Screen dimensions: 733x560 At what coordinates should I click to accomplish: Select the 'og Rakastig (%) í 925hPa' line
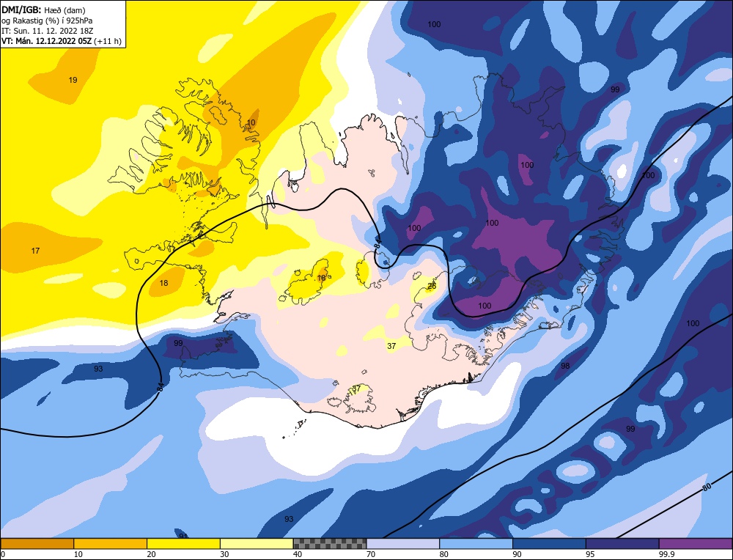pos(47,20)
